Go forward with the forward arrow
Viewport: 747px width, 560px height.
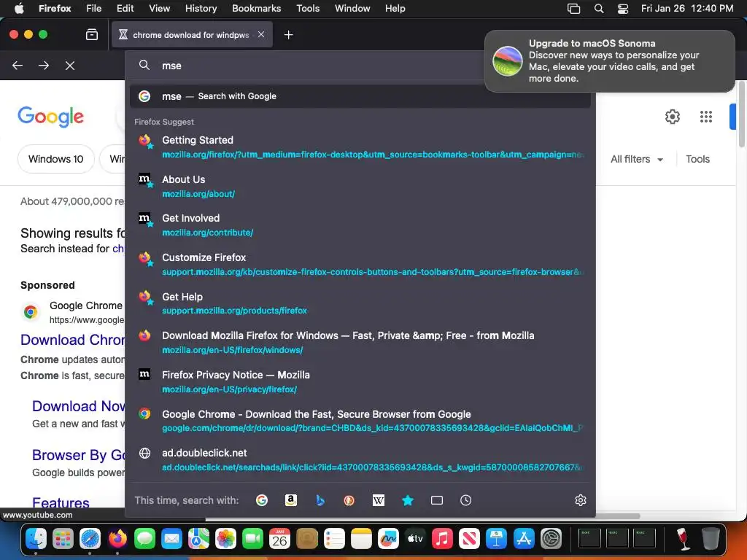tap(44, 65)
